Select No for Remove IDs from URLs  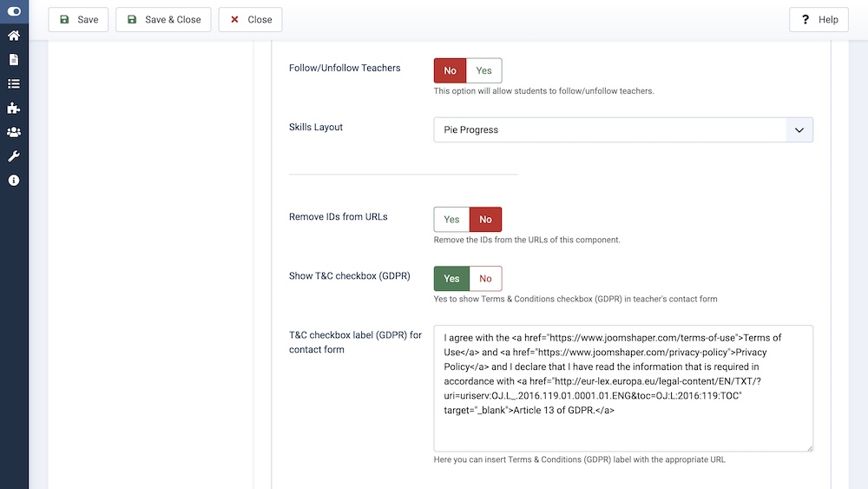tap(485, 220)
